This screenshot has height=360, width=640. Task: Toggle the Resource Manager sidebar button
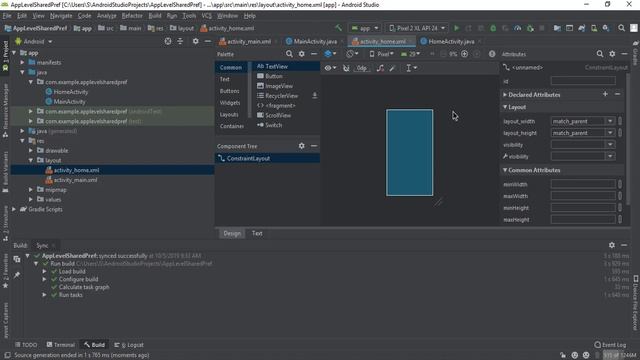tap(5, 111)
